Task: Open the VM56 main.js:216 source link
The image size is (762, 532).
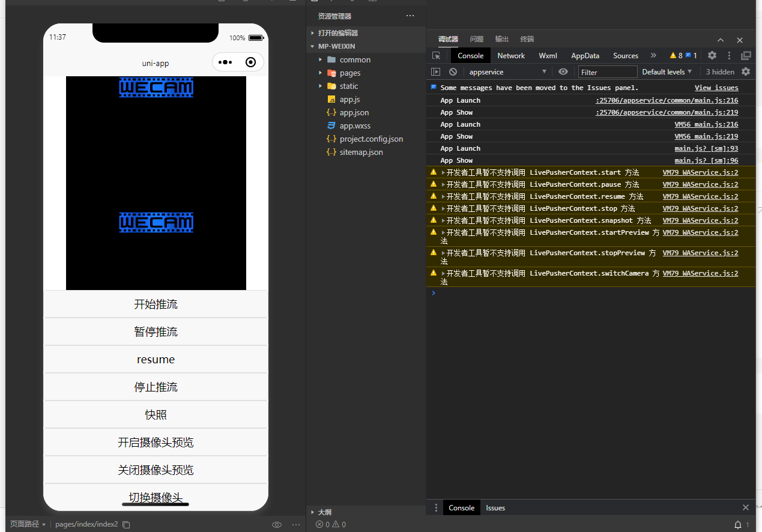Action: pos(706,124)
